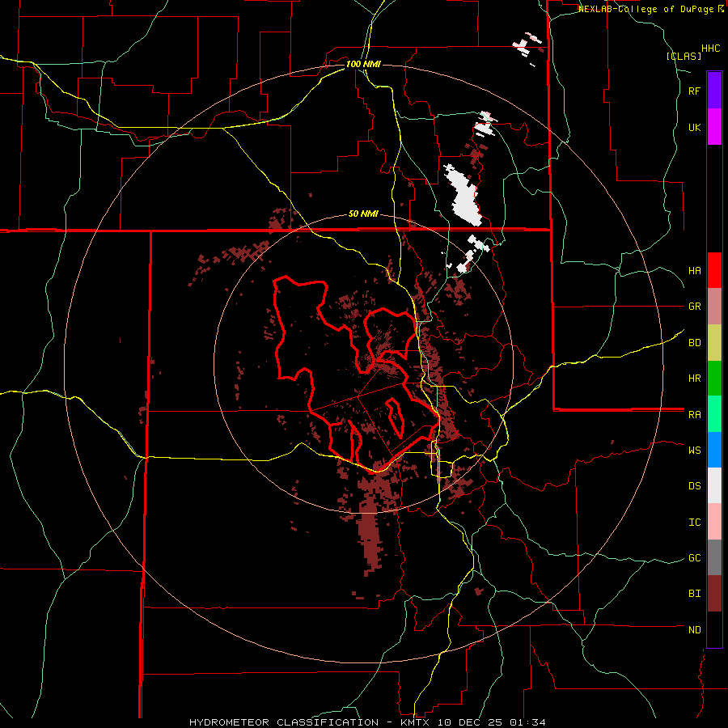728x728 pixels.
Task: Click the DS white legend swatch
Action: 714,485
